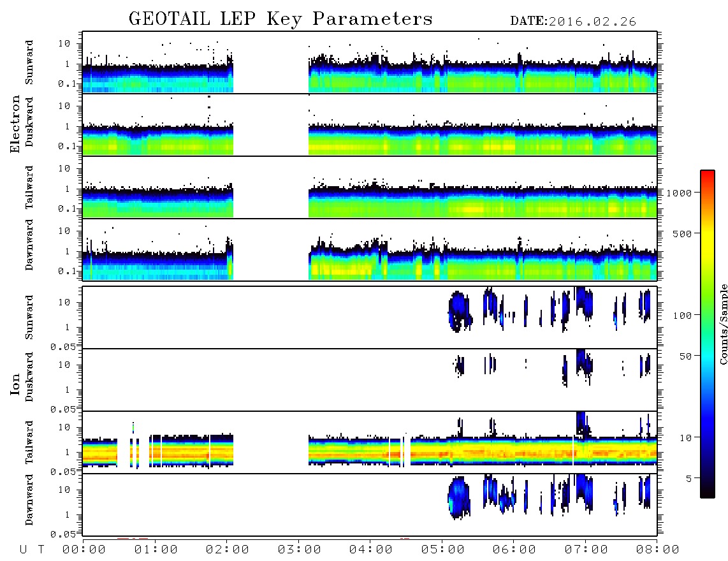
Task: Select the Electron Dawnward panel label
Action: [x=29, y=245]
